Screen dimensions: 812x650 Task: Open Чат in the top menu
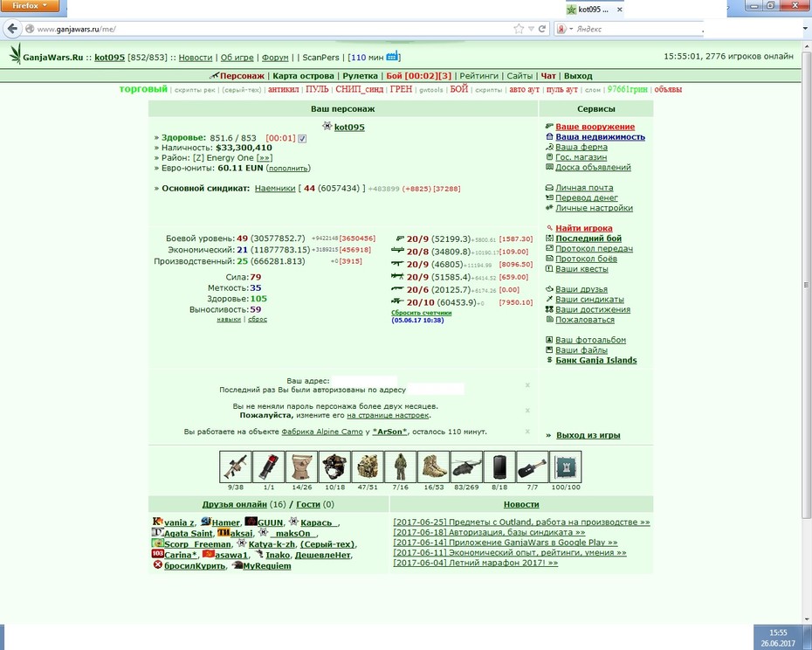pyautogui.click(x=548, y=76)
